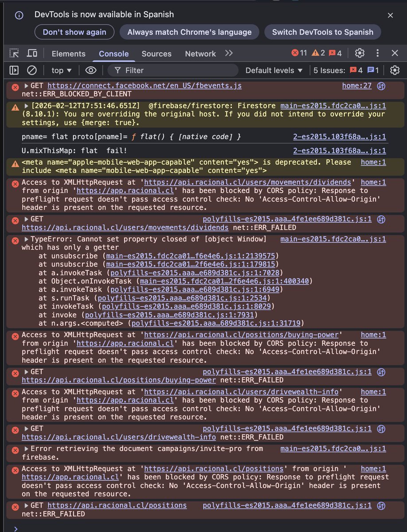Expand the TypeError stack trace entry
Screen dimensions: 407x532
pos(26,239)
